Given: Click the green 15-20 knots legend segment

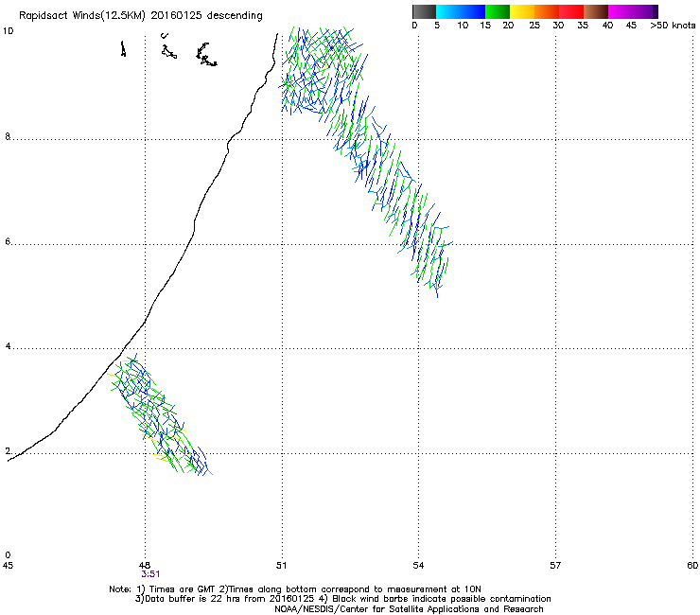Looking at the screenshot, I should pos(498,11).
